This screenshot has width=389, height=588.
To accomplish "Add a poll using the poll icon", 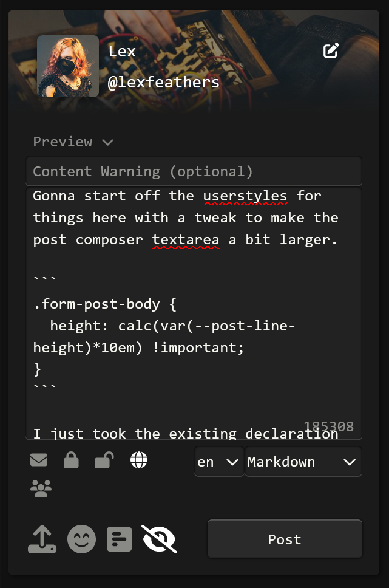I will (x=120, y=539).
